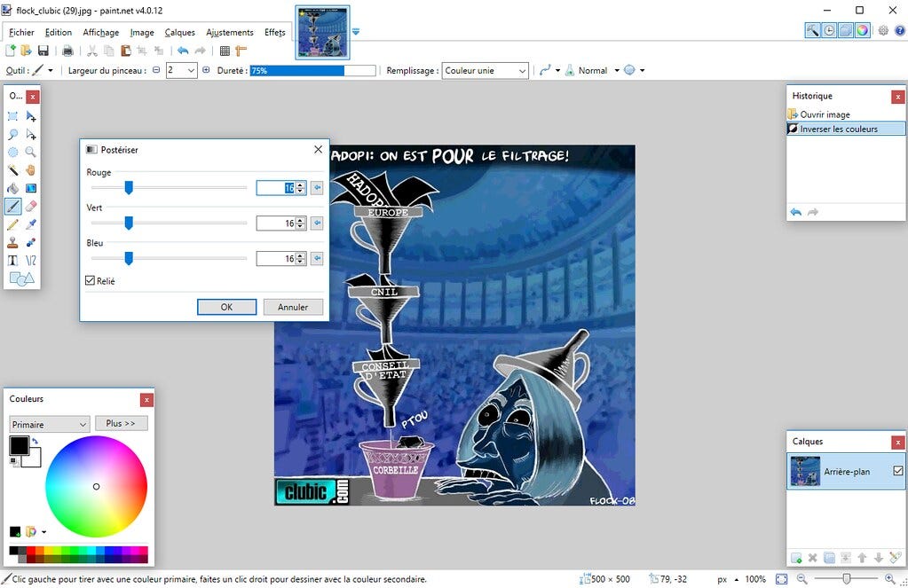The width and height of the screenshot is (908, 588).
Task: Click the New image toolbar icon
Action: click(x=11, y=51)
